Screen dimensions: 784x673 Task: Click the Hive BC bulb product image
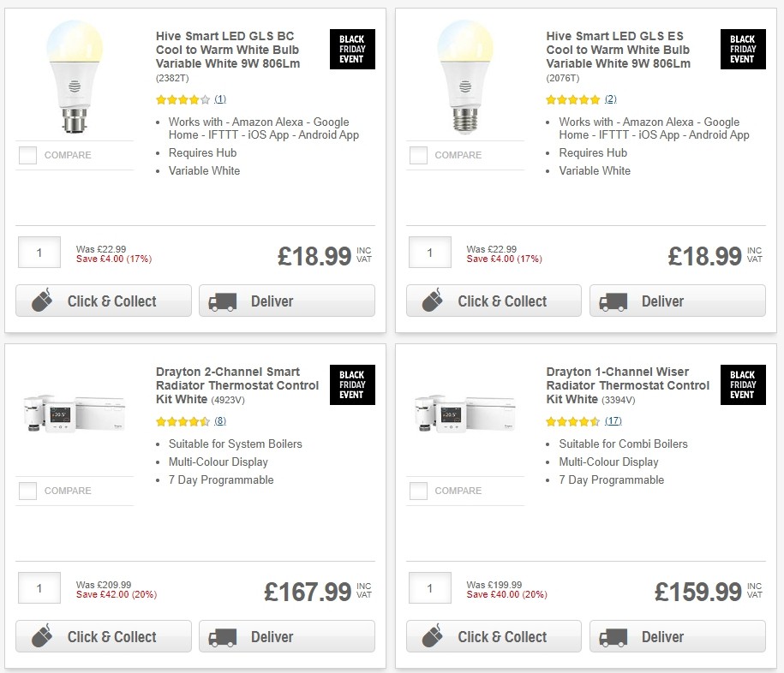75,77
